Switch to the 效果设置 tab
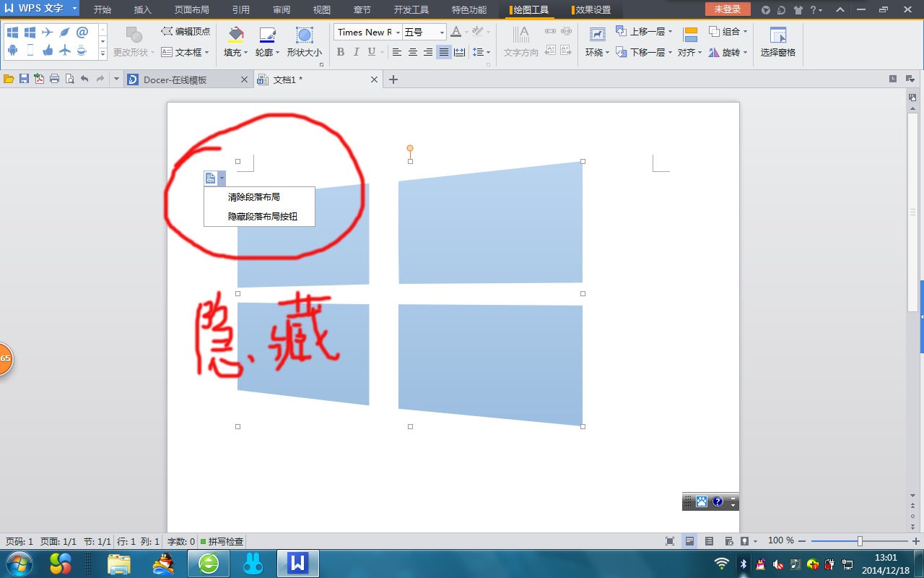Viewport: 924px width, 578px height. coord(592,10)
